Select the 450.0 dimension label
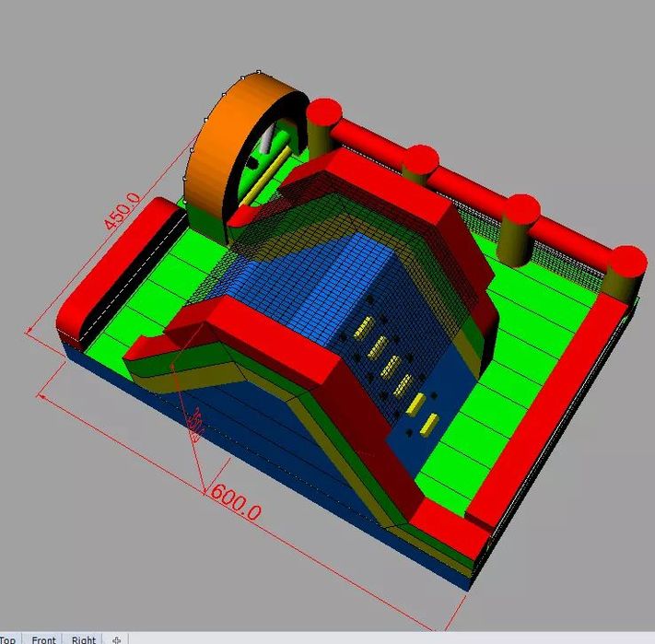The height and width of the screenshot is (644, 655). 122,211
